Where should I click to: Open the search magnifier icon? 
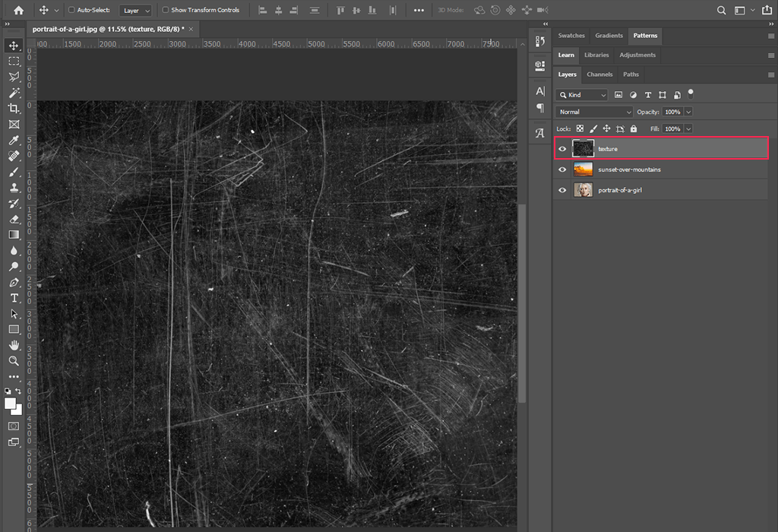click(722, 11)
